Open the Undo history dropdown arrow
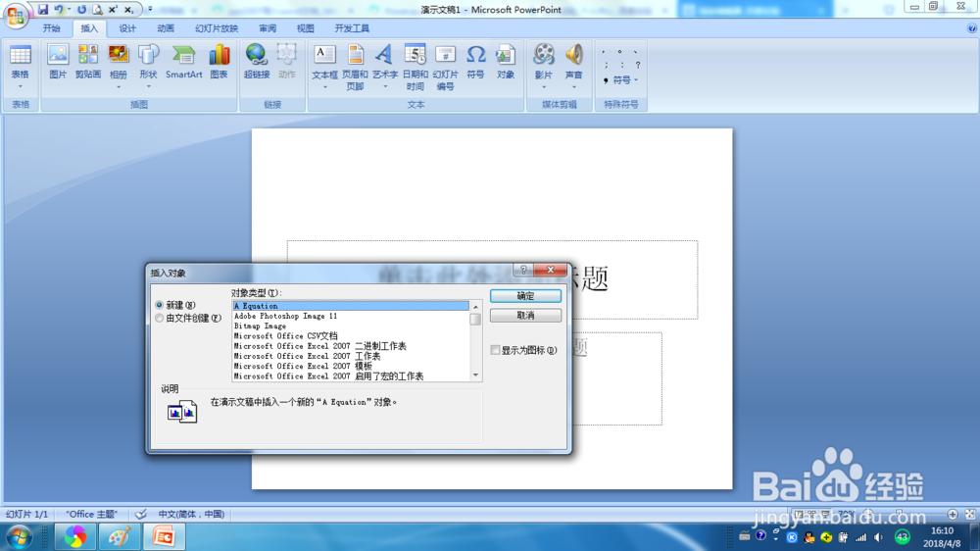Viewport: 980px width, 551px height. (x=69, y=10)
